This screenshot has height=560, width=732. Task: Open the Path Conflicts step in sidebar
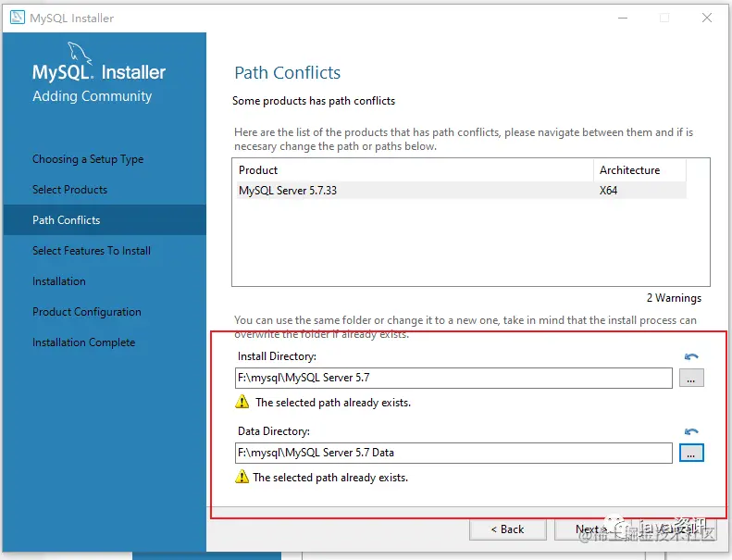[105, 220]
